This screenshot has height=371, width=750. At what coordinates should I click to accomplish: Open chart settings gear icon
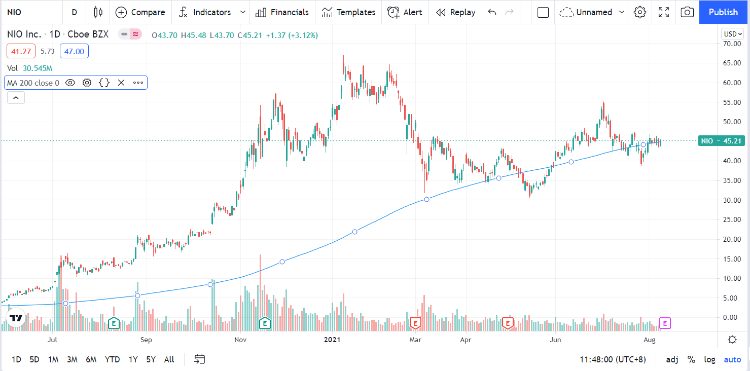click(x=640, y=12)
